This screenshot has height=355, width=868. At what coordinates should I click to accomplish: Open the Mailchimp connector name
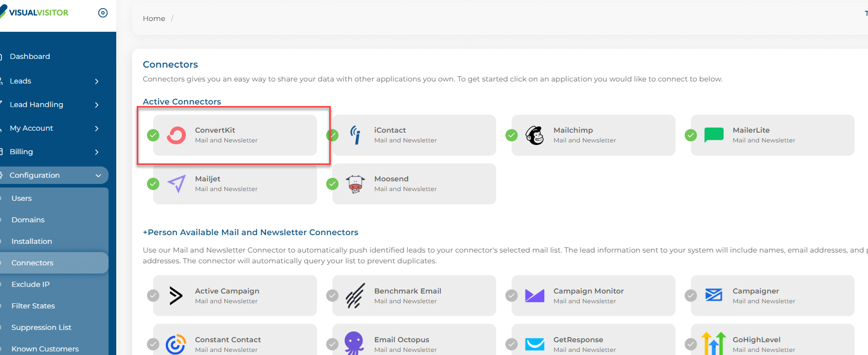[x=573, y=130]
